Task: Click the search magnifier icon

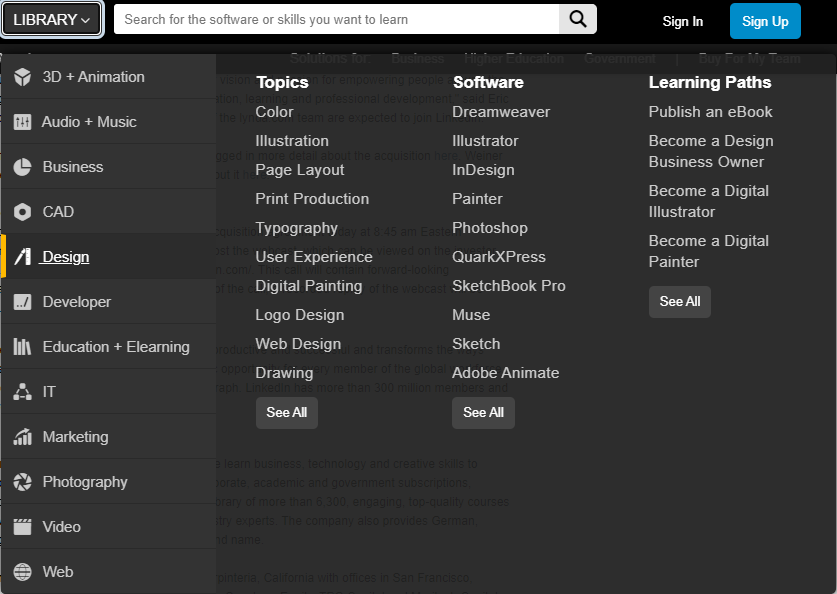Action: (578, 19)
